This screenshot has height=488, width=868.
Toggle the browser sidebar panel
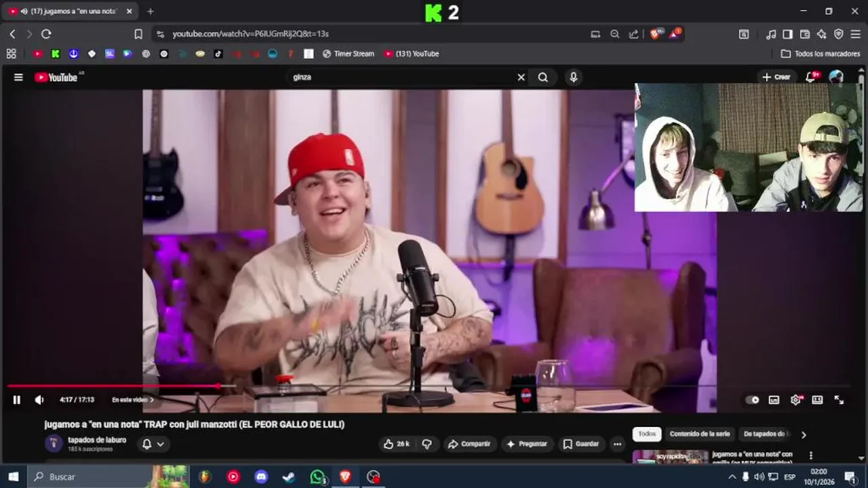click(x=787, y=34)
